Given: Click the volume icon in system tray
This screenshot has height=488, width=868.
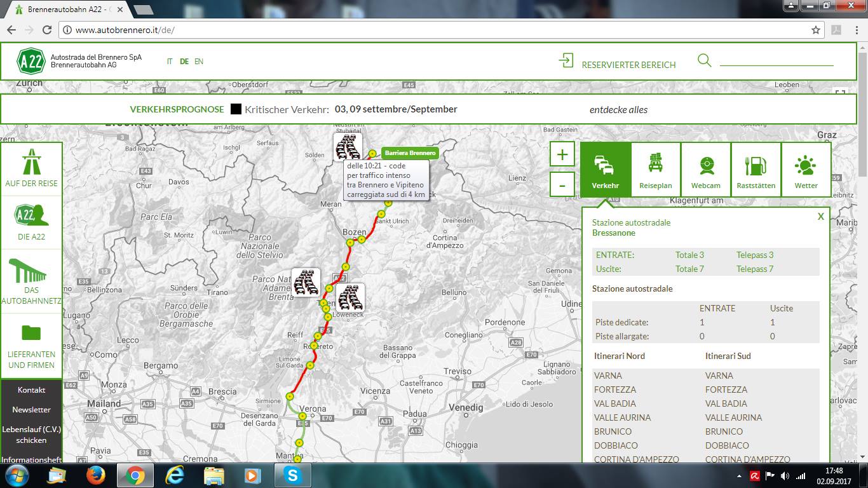Looking at the screenshot, I should tap(785, 475).
